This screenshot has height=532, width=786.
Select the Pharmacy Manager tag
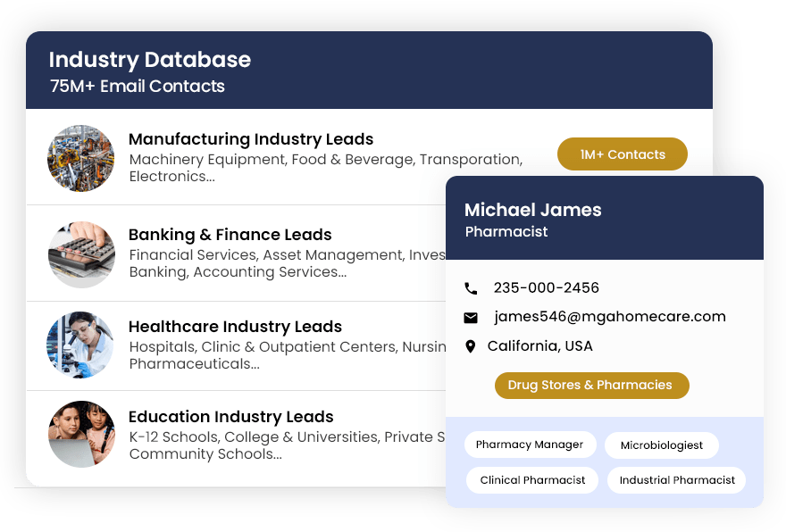tap(530, 445)
